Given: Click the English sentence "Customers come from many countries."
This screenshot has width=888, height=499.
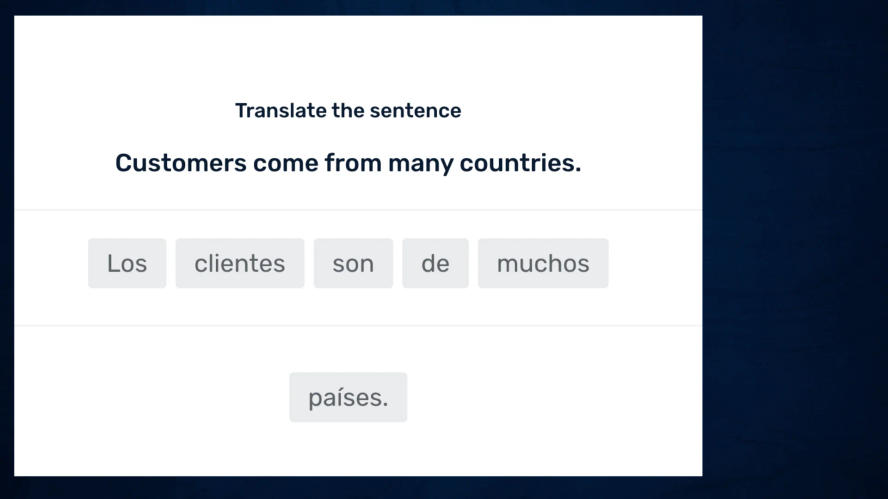Looking at the screenshot, I should pyautogui.click(x=348, y=163).
